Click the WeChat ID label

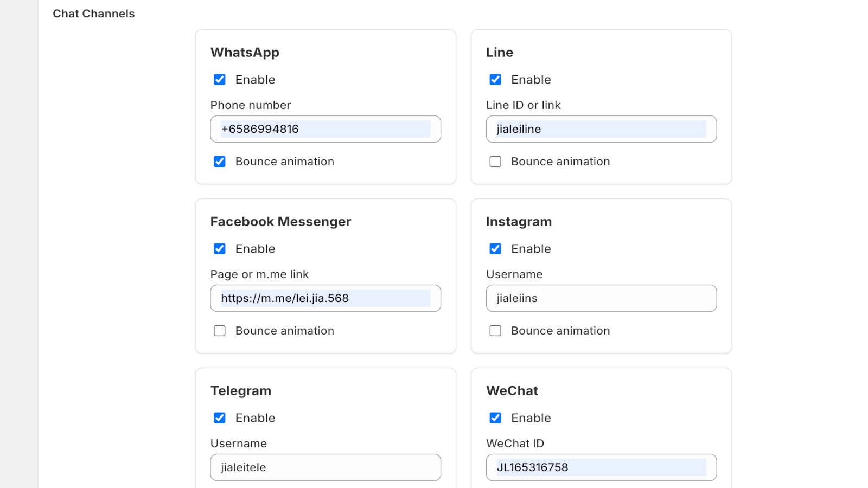(x=515, y=444)
